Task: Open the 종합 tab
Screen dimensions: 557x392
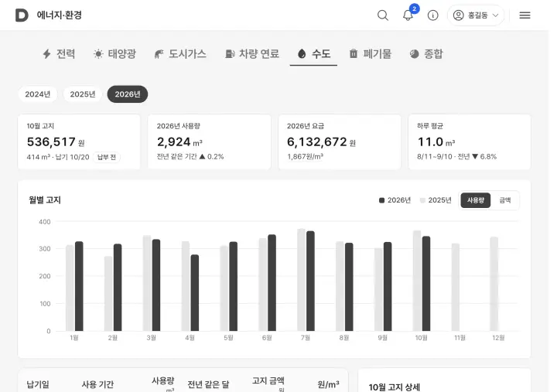Action: click(x=426, y=54)
